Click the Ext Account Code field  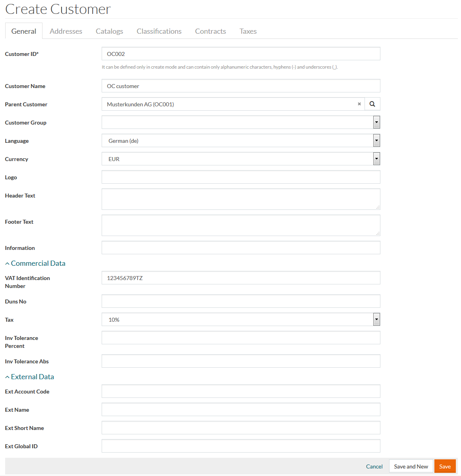pos(241,391)
